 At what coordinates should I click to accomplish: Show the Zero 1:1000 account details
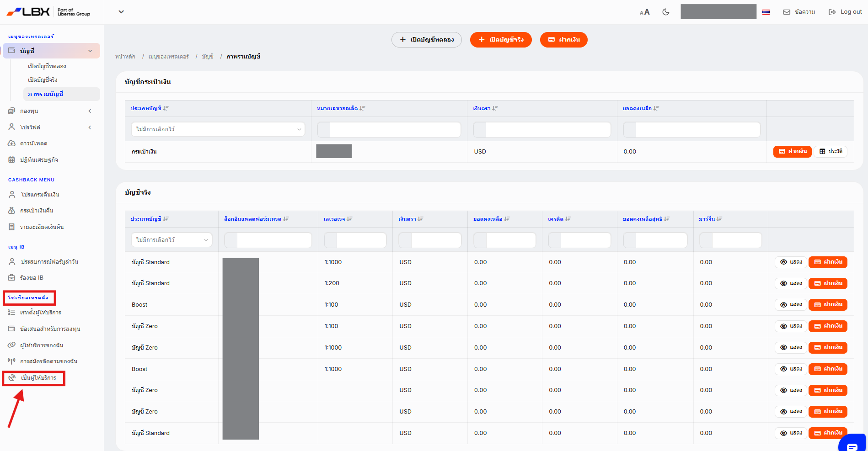point(791,348)
